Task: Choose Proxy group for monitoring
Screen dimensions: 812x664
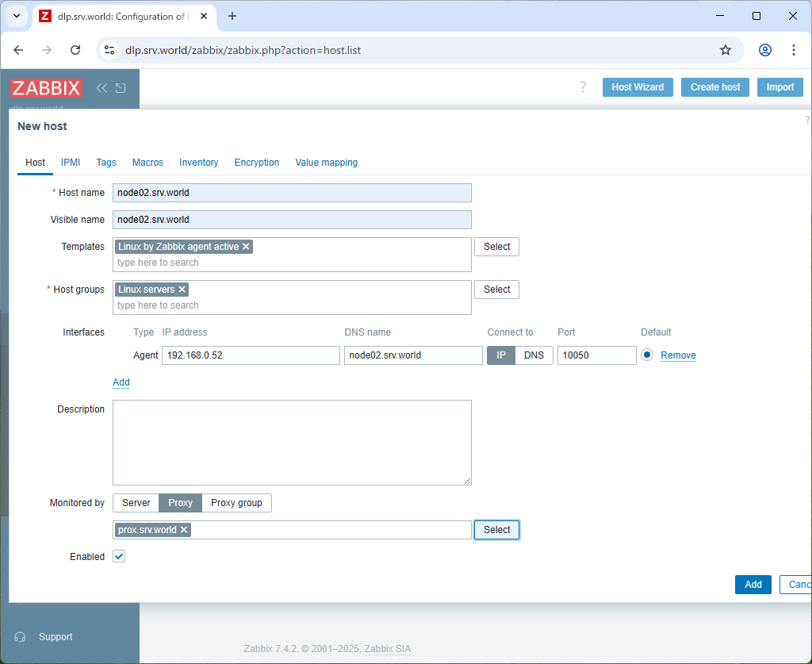Action: (x=236, y=503)
